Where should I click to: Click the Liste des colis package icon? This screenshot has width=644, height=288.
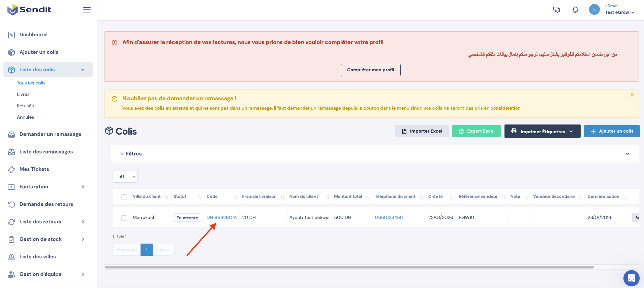(11, 70)
